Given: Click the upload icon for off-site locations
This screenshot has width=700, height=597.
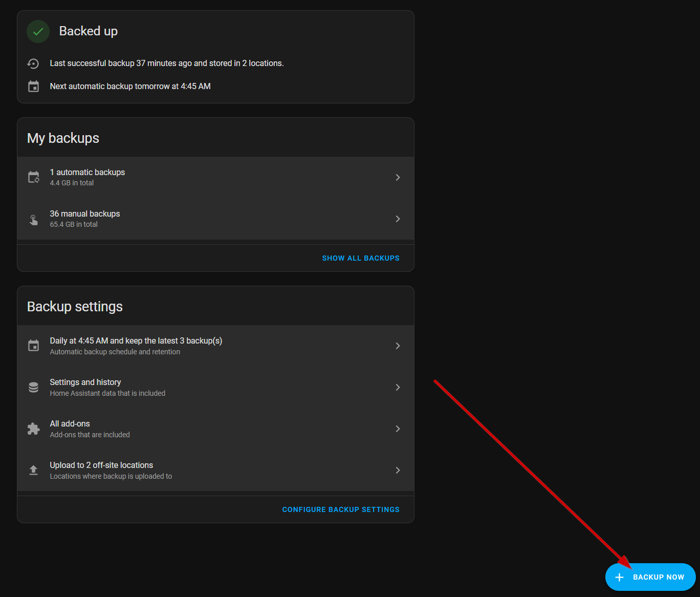Looking at the screenshot, I should click(33, 470).
